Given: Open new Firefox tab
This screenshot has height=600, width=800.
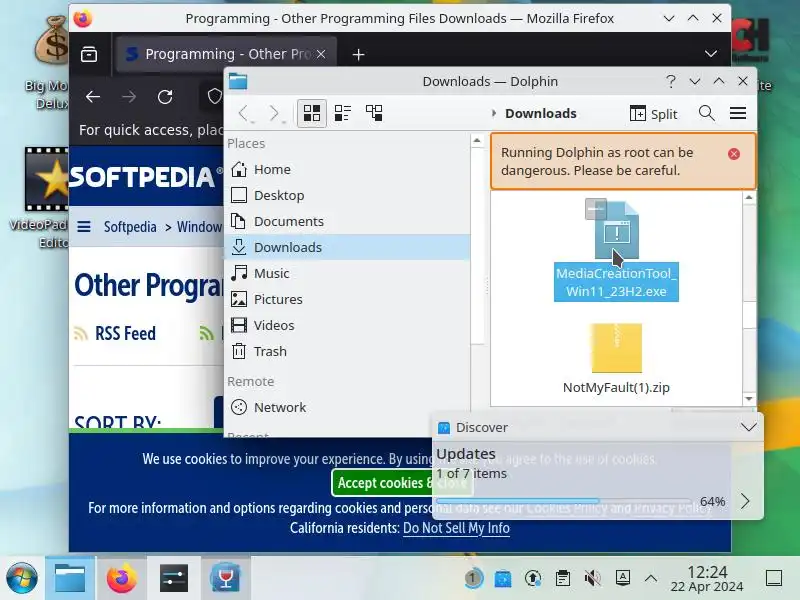Looking at the screenshot, I should [358, 54].
